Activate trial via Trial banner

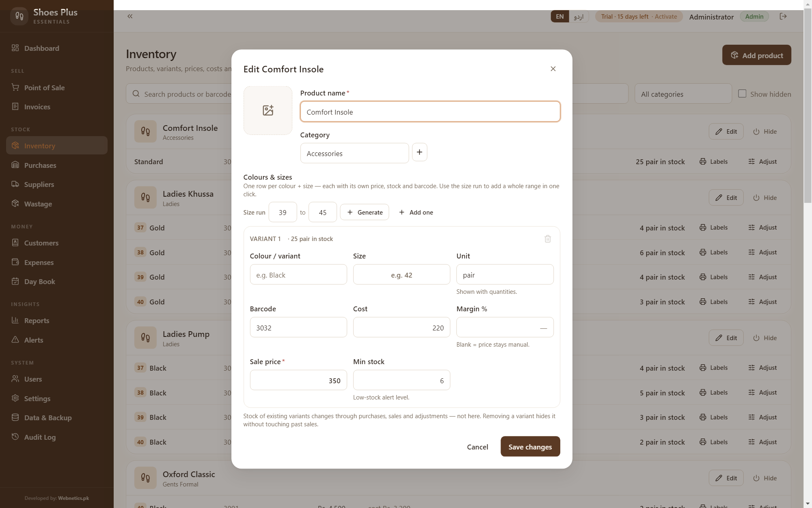coord(639,16)
